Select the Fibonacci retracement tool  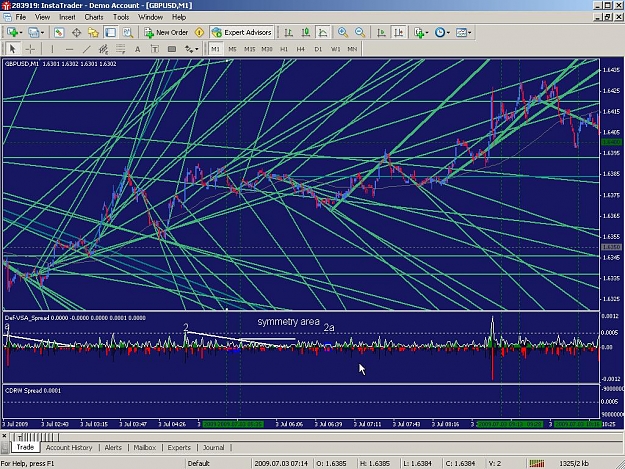click(x=120, y=49)
